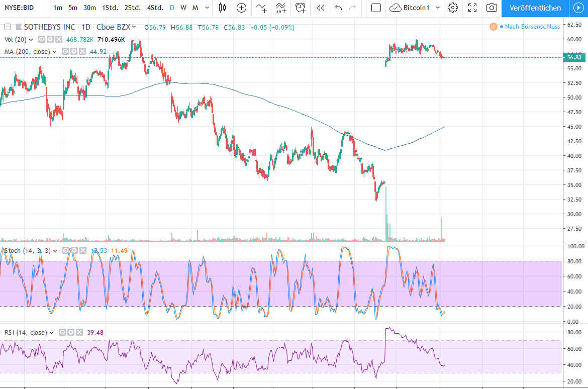Open the settings gear for Stoch indicator
The image size is (588, 389).
tap(74, 251)
